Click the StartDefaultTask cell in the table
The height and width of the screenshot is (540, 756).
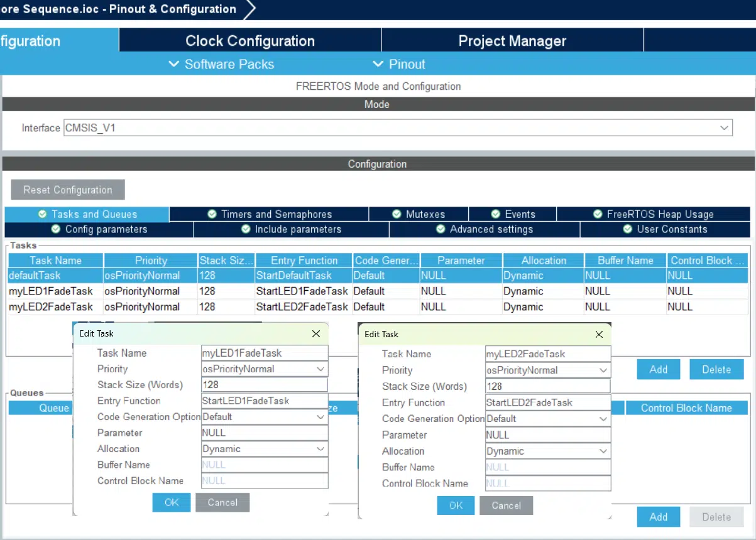(x=302, y=276)
